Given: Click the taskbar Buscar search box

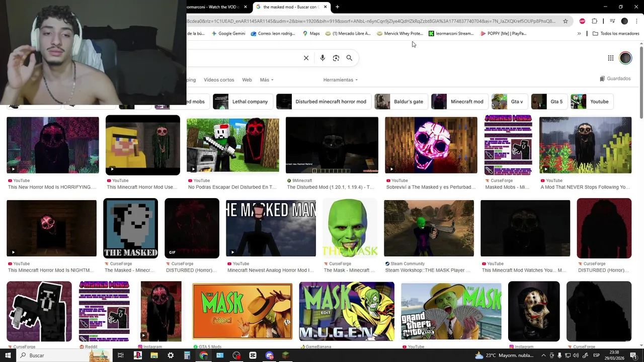Looking at the screenshot, I should tap(63, 355).
